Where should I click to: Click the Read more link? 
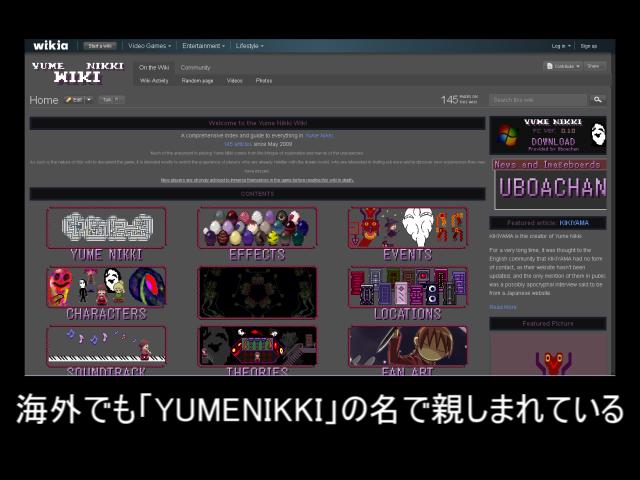point(503,307)
